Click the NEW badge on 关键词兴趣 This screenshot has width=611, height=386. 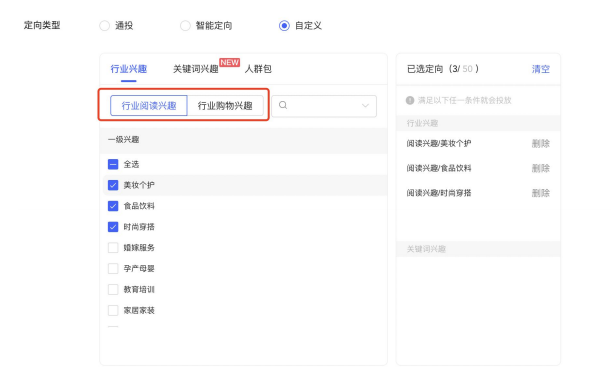230,62
